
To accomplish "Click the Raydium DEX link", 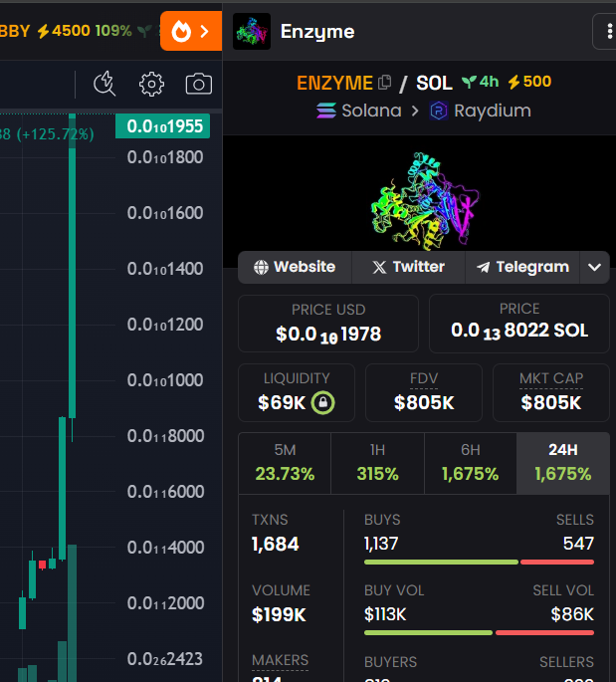I will pos(481,111).
